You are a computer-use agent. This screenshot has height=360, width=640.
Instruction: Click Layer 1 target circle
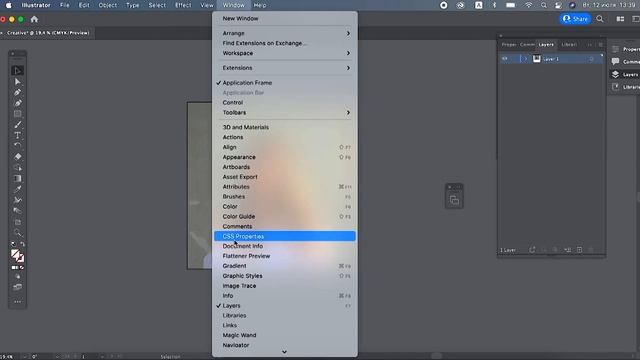[591, 59]
